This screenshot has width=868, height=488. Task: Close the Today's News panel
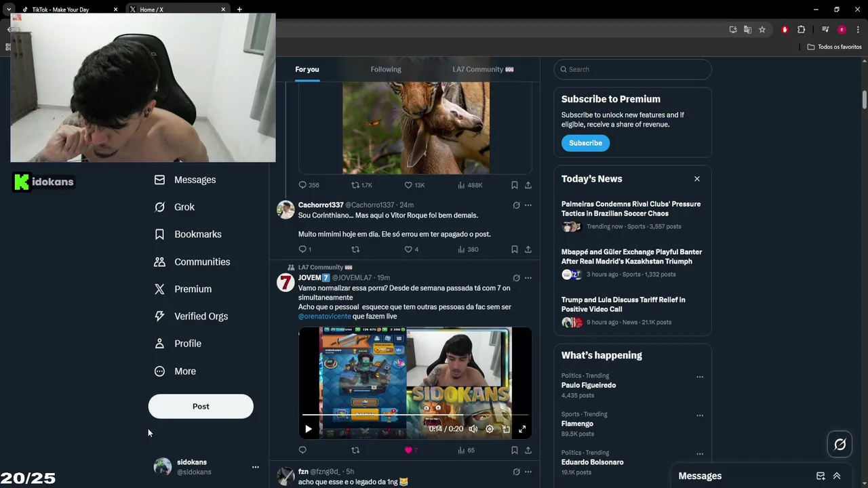point(696,179)
